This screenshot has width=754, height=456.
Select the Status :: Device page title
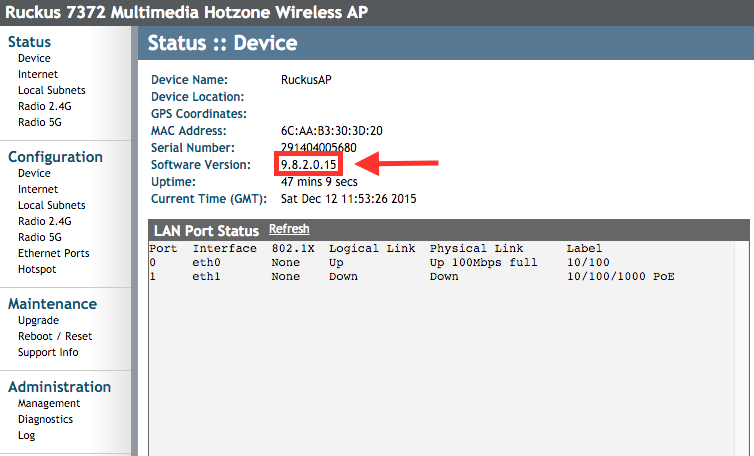(222, 43)
